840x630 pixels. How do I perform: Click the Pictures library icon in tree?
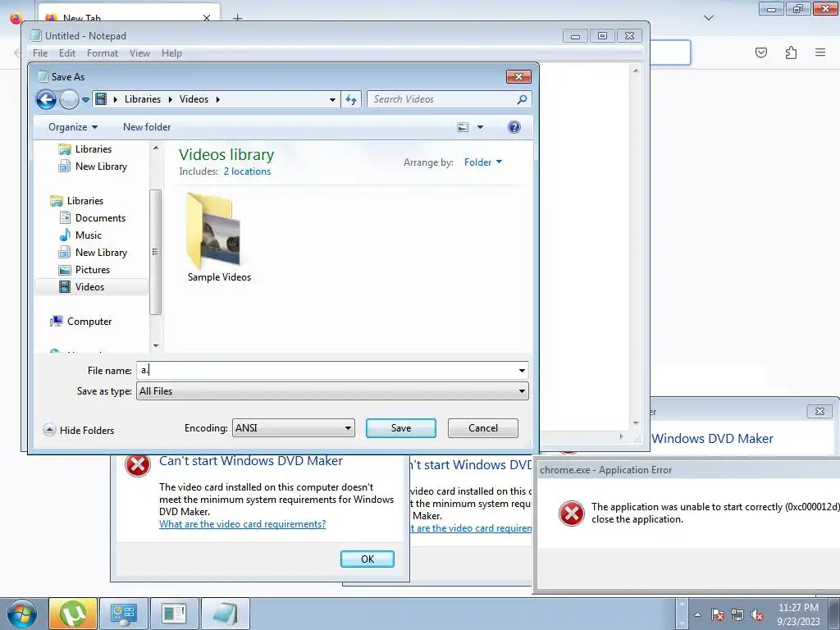(65, 269)
